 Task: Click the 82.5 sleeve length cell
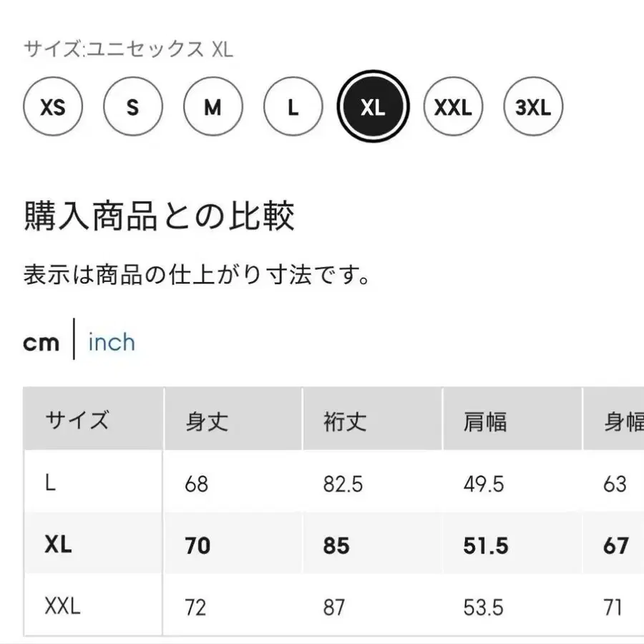343,484
